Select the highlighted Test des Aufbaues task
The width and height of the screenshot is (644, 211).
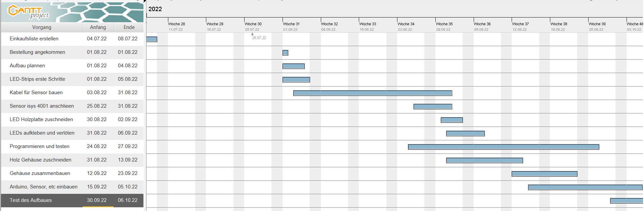click(31, 200)
